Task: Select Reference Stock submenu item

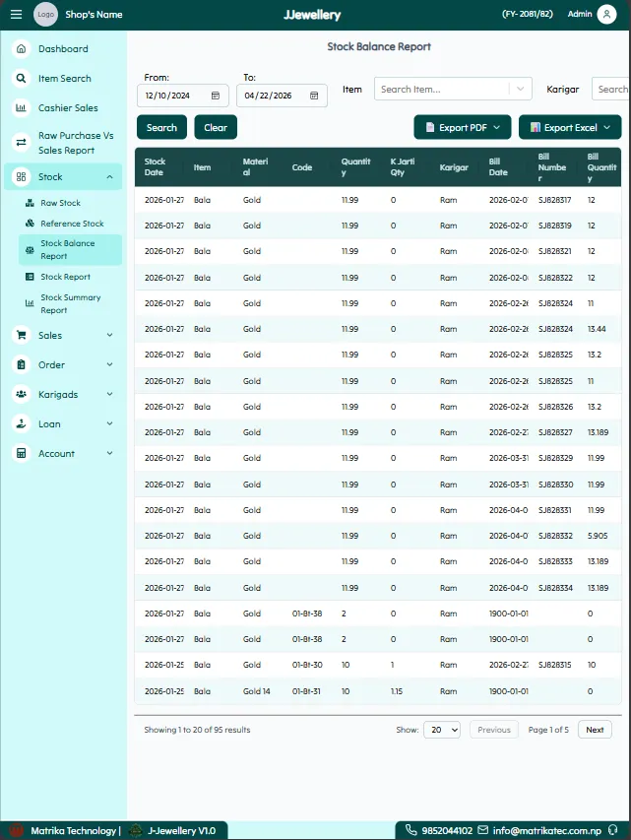Action: tap(72, 224)
